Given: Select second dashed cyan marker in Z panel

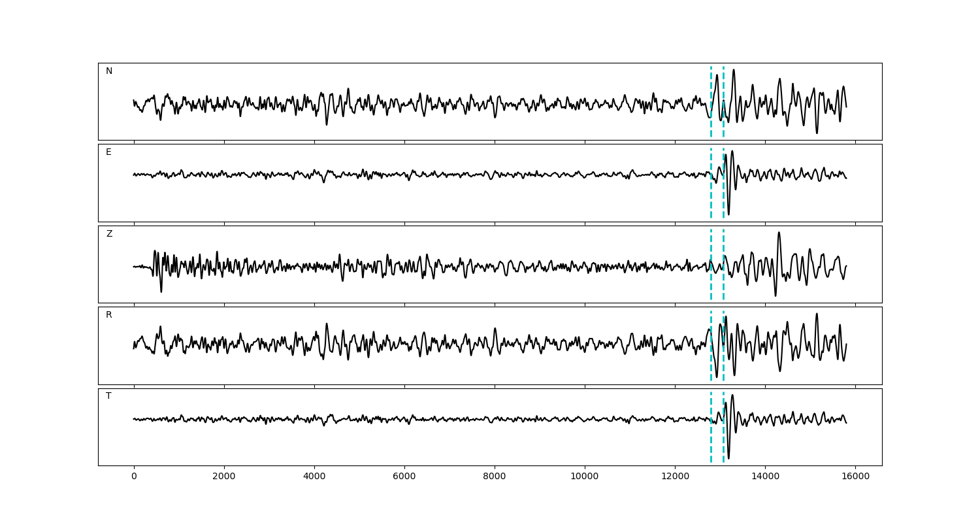Looking at the screenshot, I should point(723,264).
